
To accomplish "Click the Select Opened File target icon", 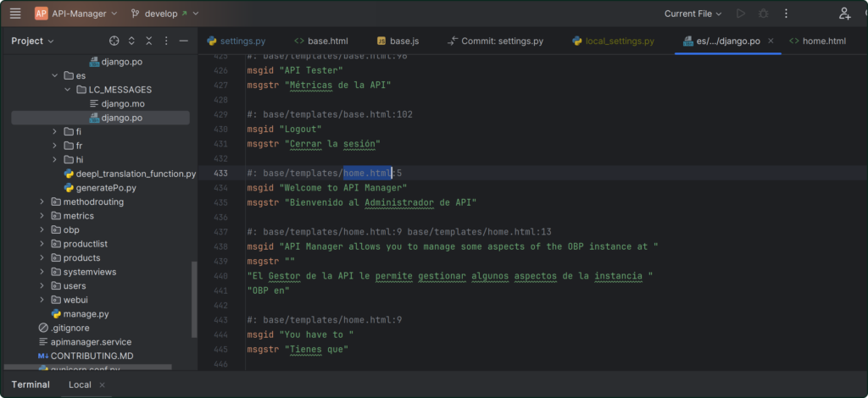I will coord(114,41).
